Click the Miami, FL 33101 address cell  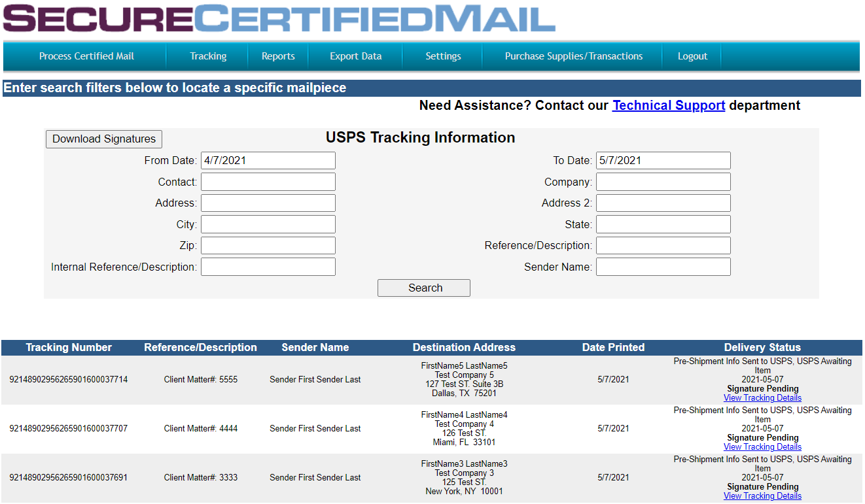point(464,429)
